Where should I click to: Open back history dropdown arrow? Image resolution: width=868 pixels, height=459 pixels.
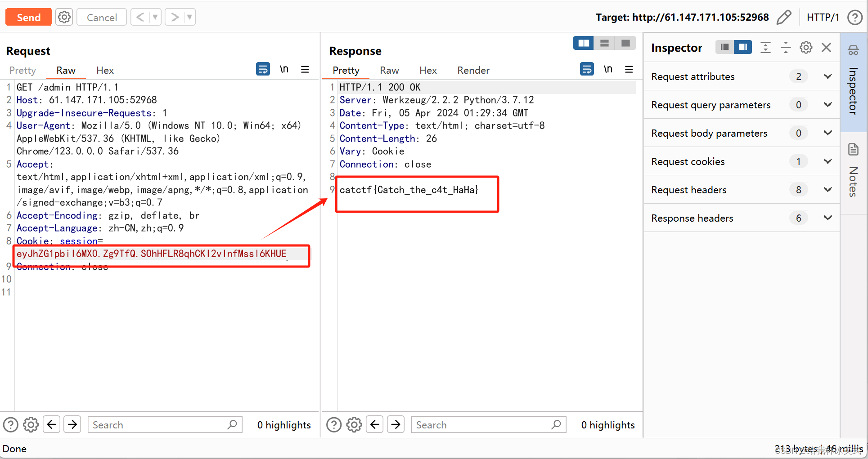155,18
